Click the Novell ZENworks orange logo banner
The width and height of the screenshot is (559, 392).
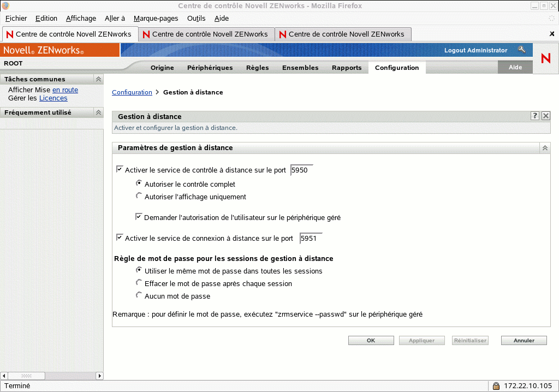pyautogui.click(x=60, y=50)
